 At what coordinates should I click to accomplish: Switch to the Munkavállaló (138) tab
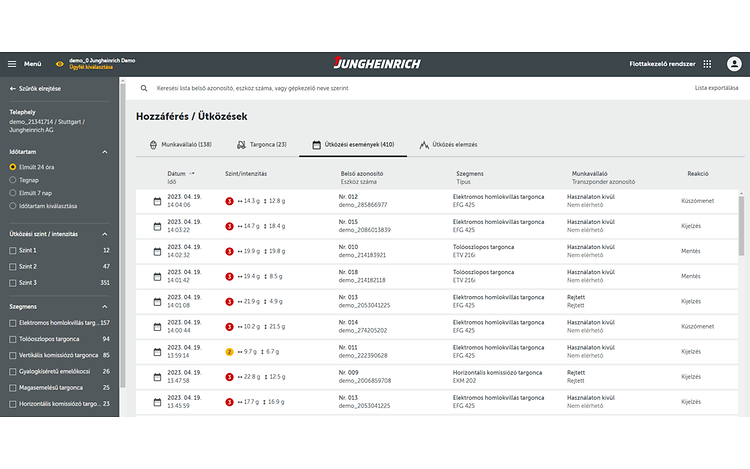pyautogui.click(x=180, y=145)
